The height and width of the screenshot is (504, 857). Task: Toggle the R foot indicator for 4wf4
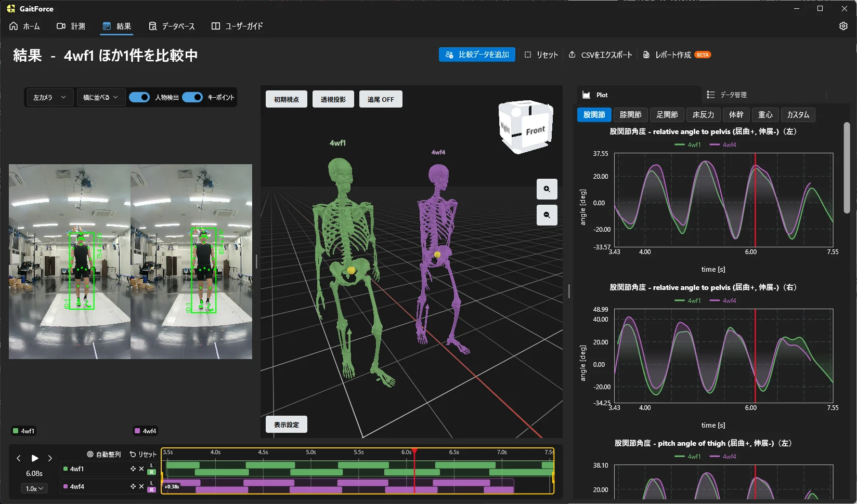click(151, 490)
